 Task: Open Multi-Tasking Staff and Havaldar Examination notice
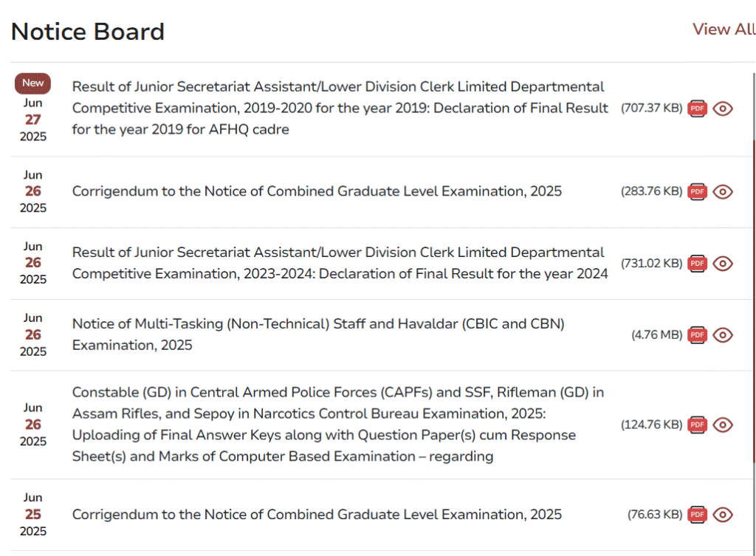click(318, 334)
